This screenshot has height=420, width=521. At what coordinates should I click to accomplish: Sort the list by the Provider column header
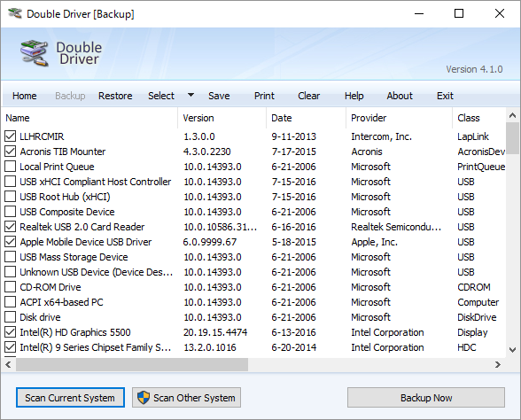399,118
